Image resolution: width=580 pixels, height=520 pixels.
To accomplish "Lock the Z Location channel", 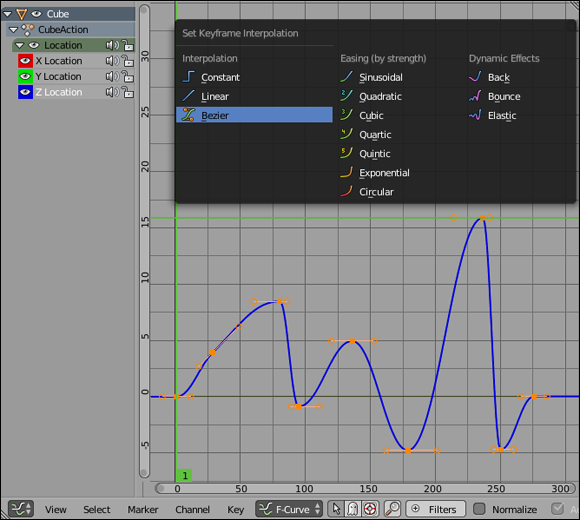I will [128, 92].
